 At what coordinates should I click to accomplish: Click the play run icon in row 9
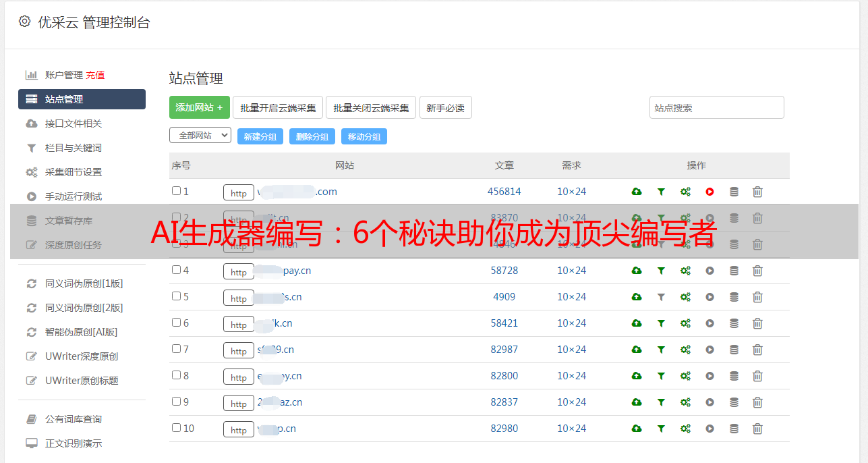[x=710, y=402]
